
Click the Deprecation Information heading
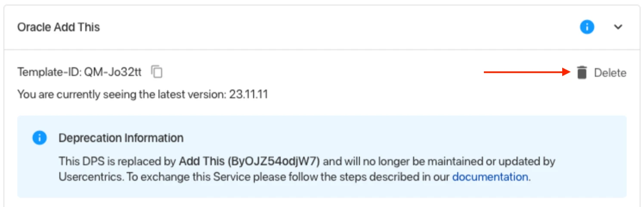[121, 138]
